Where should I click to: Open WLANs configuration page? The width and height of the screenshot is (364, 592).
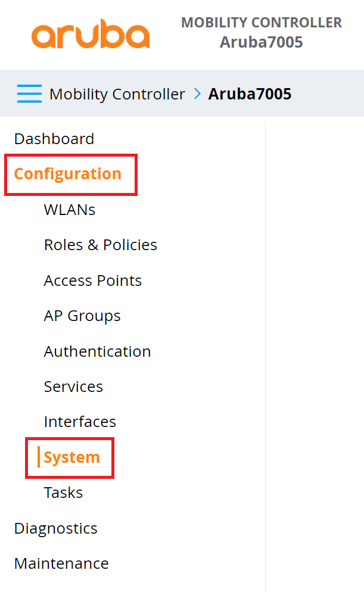tap(70, 210)
